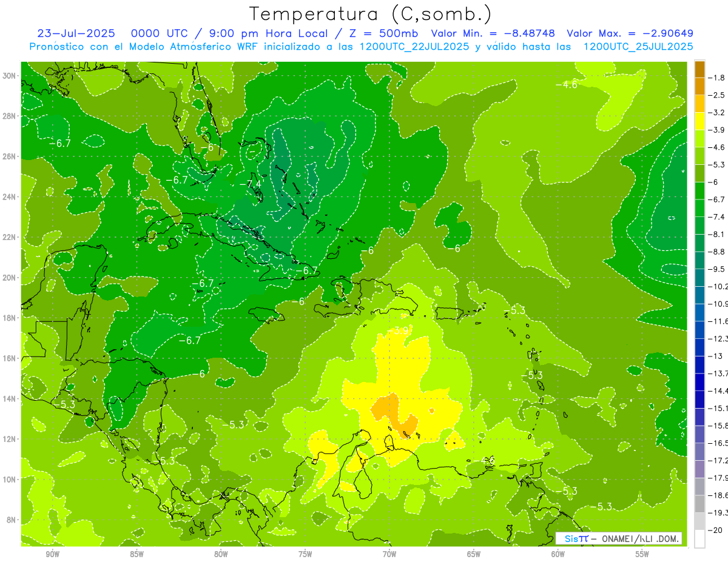728x562 pixels.
Task: Select the 12N latitude axis label
Action: (x=10, y=439)
